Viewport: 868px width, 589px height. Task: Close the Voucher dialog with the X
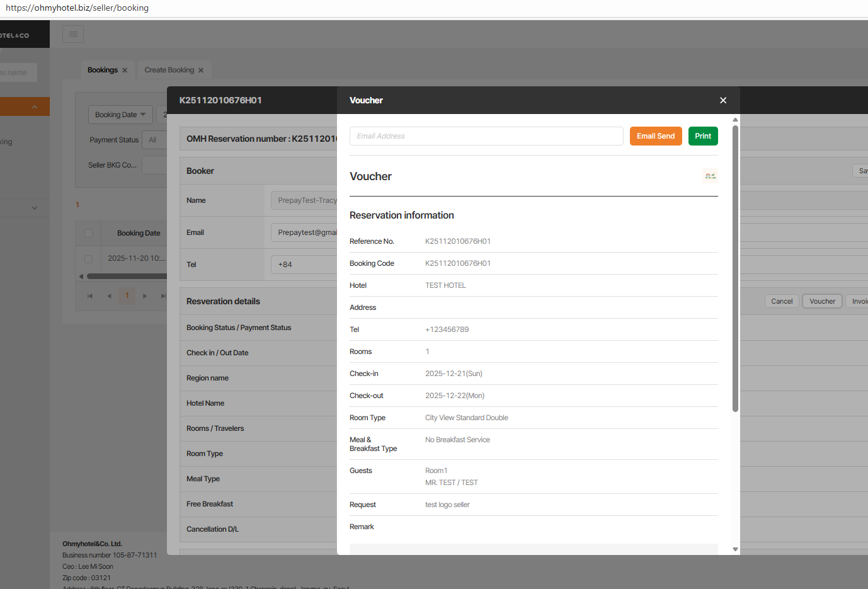[x=723, y=100]
